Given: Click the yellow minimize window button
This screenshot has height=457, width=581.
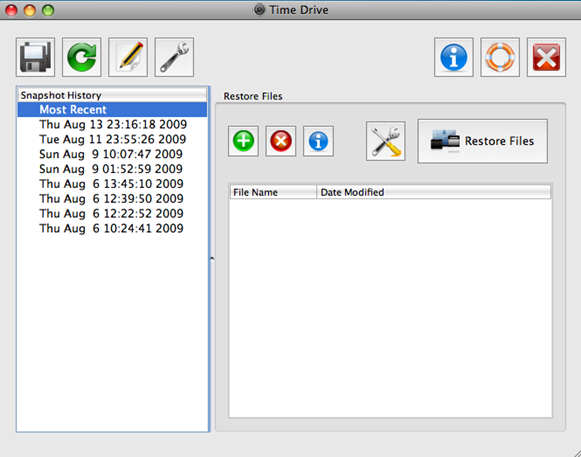Looking at the screenshot, I should coord(30,10).
